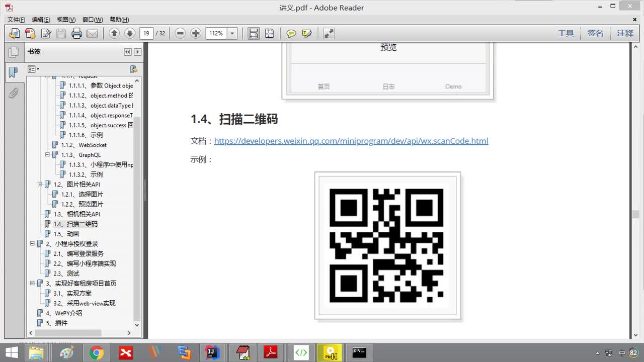Collapse the bookmarks panel double-arrow button
Image resolution: width=644 pixels, height=362 pixels.
click(128, 52)
